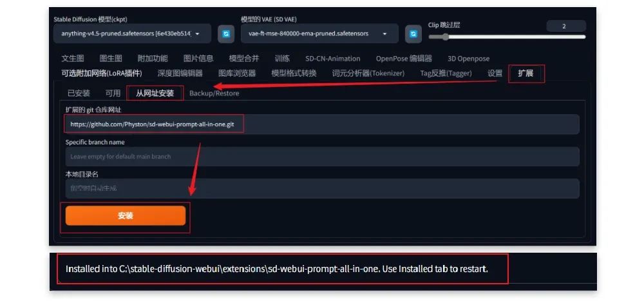Open the 3D Openpose tab
The width and height of the screenshot is (644, 303).
point(468,59)
